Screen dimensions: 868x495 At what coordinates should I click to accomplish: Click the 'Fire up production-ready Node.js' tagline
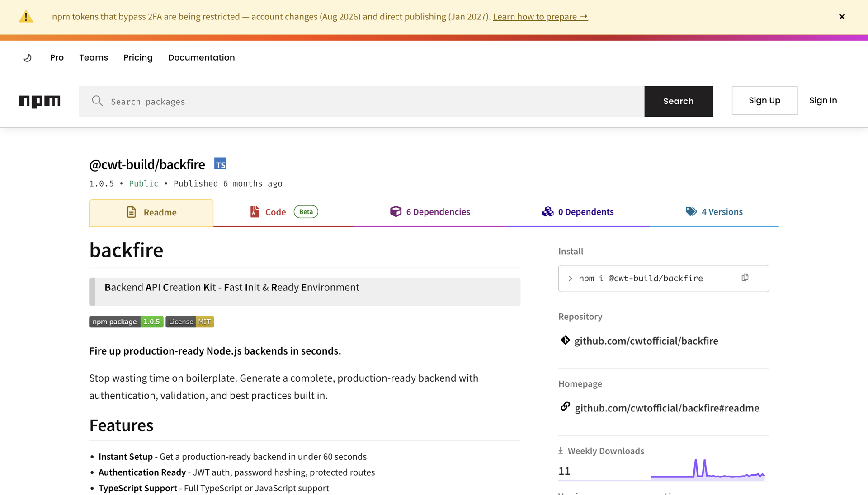[x=215, y=351]
